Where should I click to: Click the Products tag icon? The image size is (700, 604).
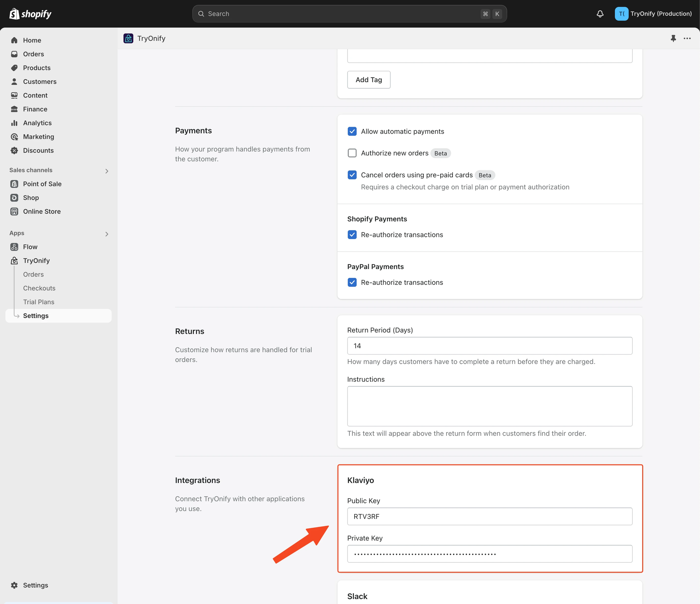coord(14,68)
